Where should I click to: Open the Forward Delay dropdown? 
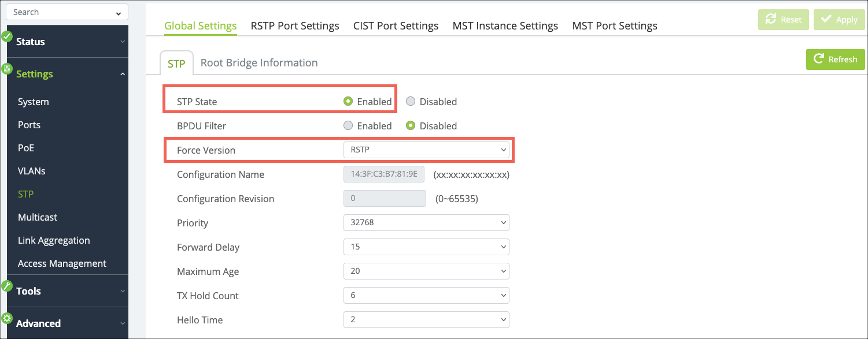(x=426, y=247)
